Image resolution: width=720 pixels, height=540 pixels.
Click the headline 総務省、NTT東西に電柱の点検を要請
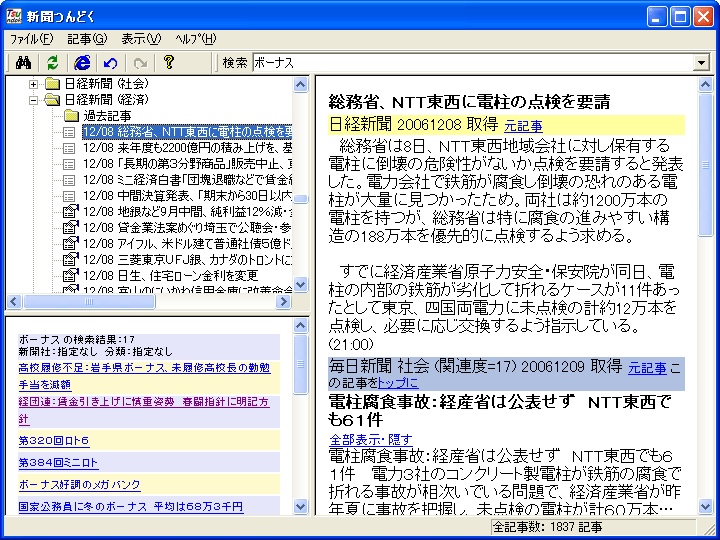[x=469, y=102]
